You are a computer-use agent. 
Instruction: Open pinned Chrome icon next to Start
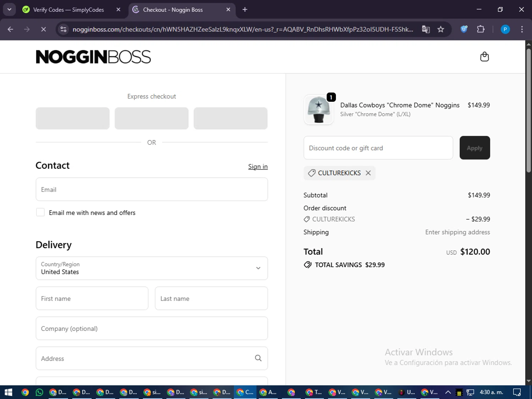(x=25, y=392)
